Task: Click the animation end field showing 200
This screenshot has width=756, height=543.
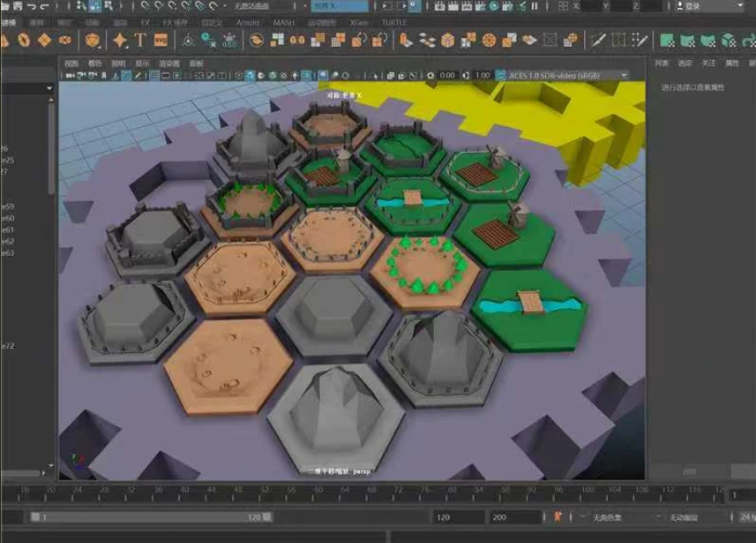Action: click(514, 517)
